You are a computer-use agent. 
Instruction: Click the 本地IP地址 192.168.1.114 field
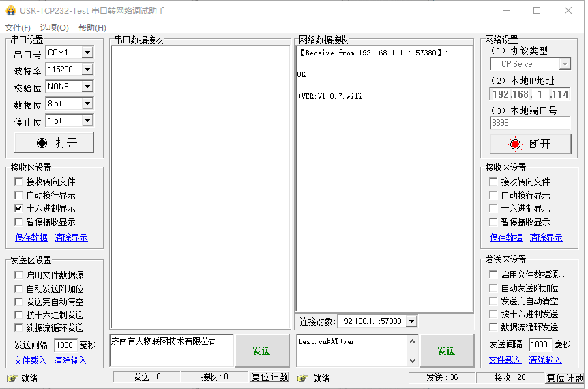(x=530, y=94)
